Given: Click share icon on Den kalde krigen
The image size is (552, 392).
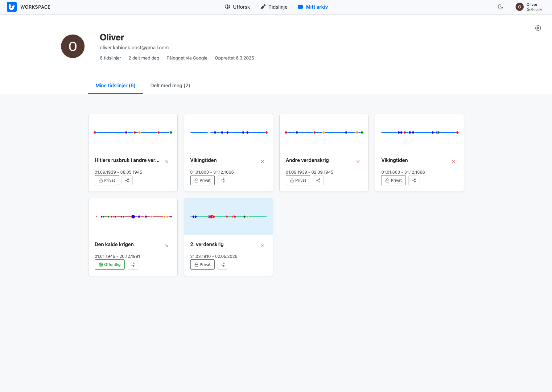Looking at the screenshot, I should tap(133, 265).
